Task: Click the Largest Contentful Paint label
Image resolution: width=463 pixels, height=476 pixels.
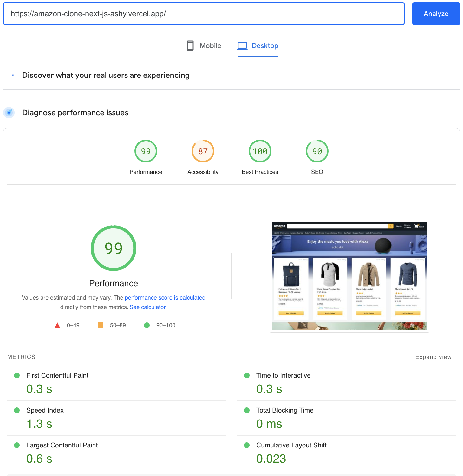Action: click(x=62, y=445)
